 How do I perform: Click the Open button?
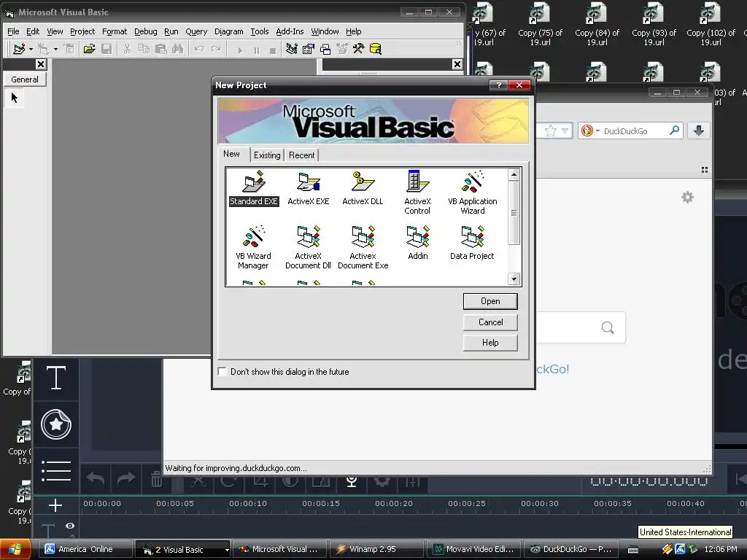490,301
